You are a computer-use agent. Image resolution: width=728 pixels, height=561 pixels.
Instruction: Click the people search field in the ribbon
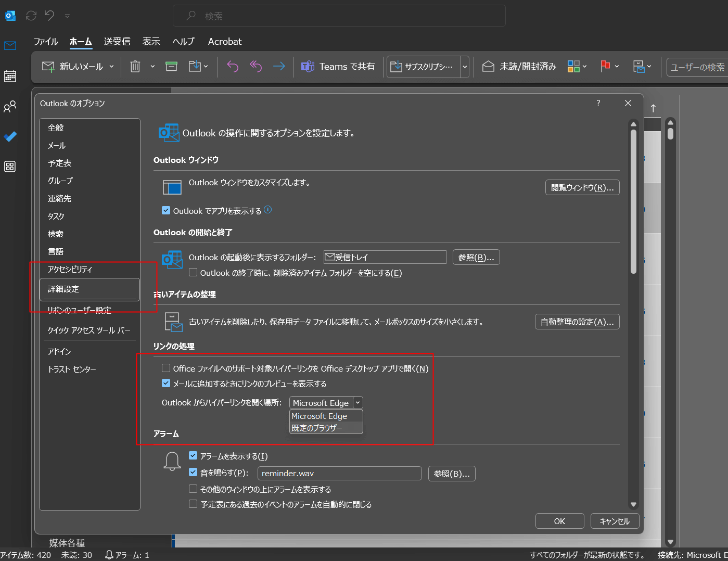[x=697, y=67]
